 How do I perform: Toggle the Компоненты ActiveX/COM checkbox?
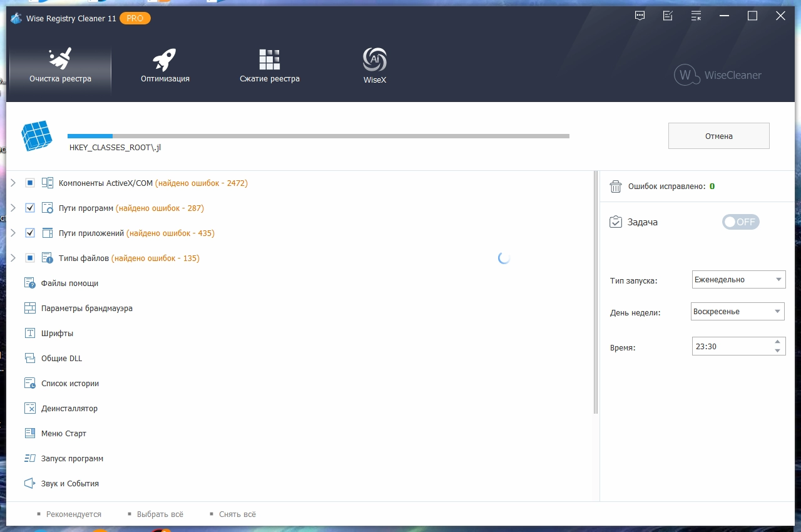pos(30,183)
